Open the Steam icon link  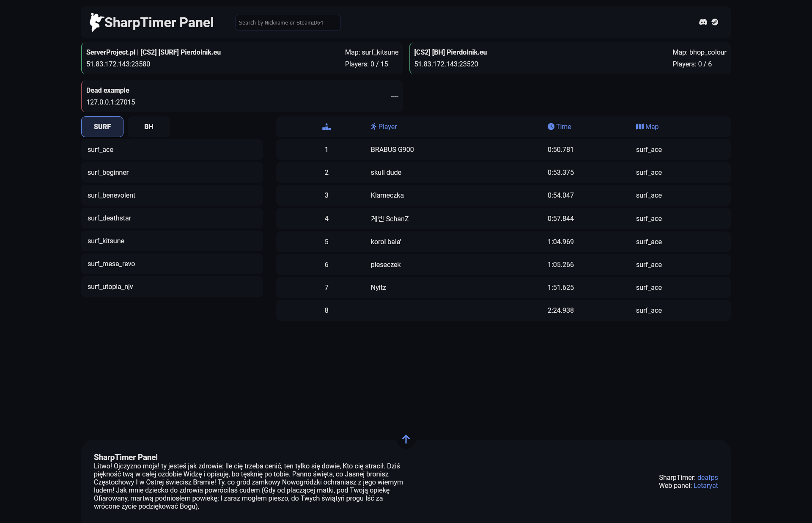pyautogui.click(x=715, y=22)
